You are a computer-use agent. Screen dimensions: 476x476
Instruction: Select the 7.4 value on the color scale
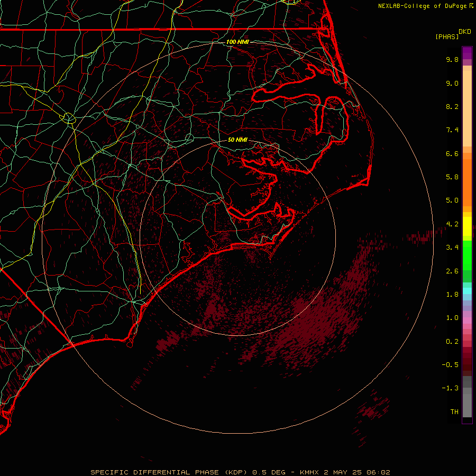click(452, 130)
